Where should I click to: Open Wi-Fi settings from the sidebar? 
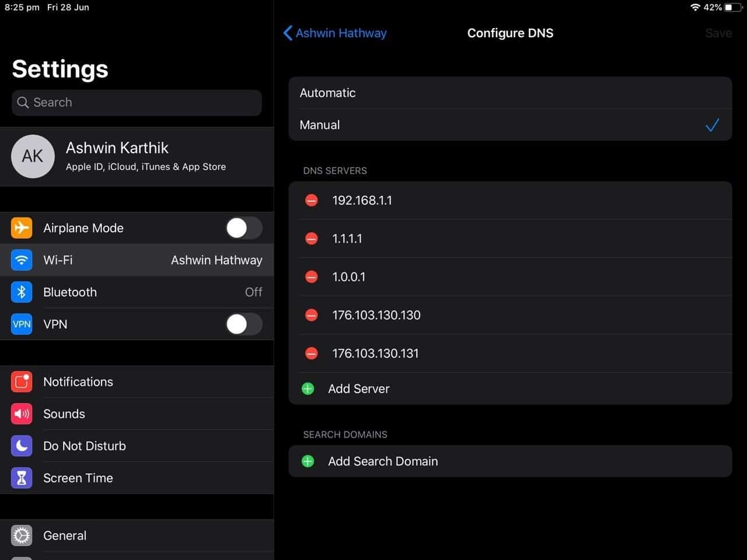137,260
